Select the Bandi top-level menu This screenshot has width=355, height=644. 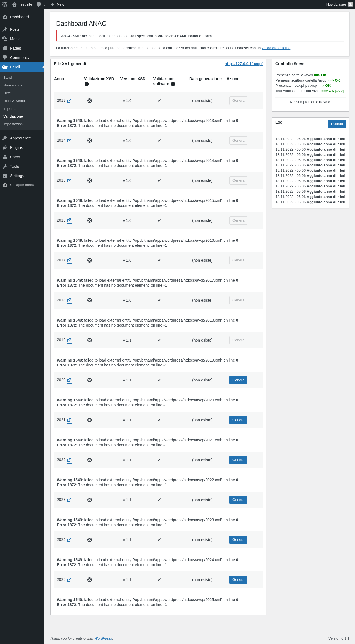[x=22, y=67]
